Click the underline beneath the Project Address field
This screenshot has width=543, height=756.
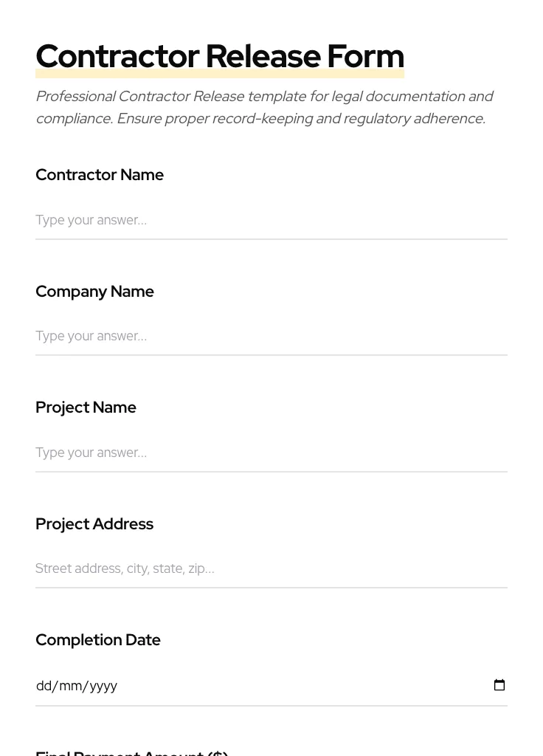click(271, 586)
